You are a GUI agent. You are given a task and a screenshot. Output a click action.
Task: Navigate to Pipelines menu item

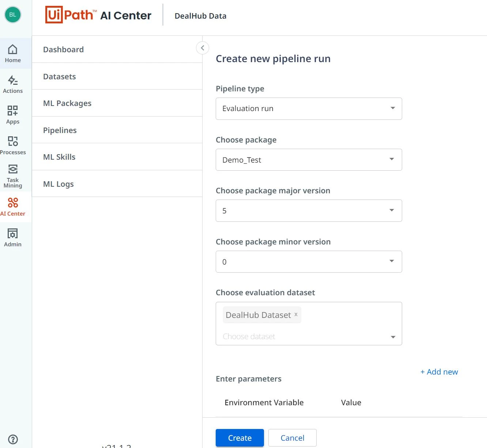[x=117, y=130]
